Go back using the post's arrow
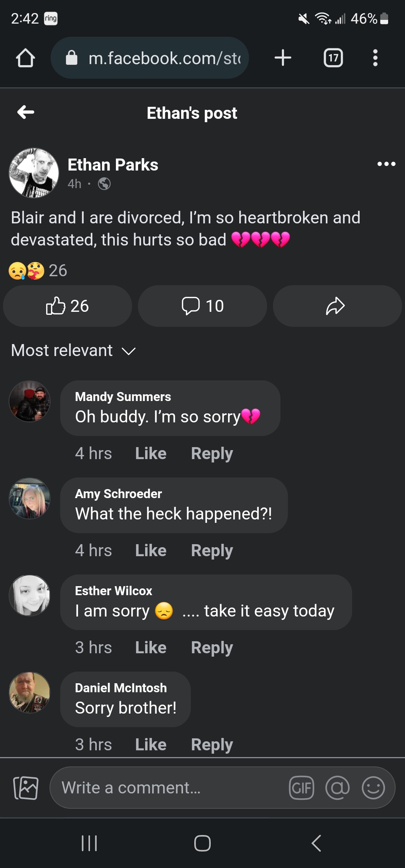405x868 pixels. tap(26, 112)
